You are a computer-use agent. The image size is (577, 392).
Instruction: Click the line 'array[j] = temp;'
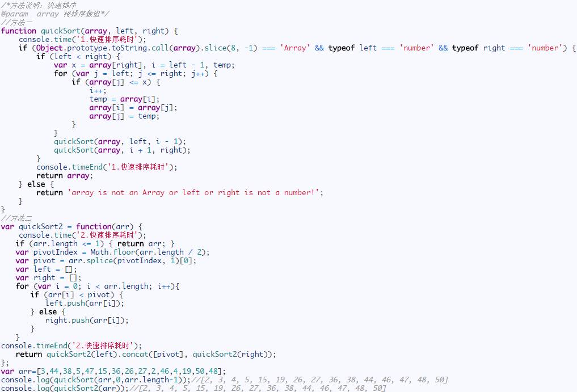(x=124, y=116)
